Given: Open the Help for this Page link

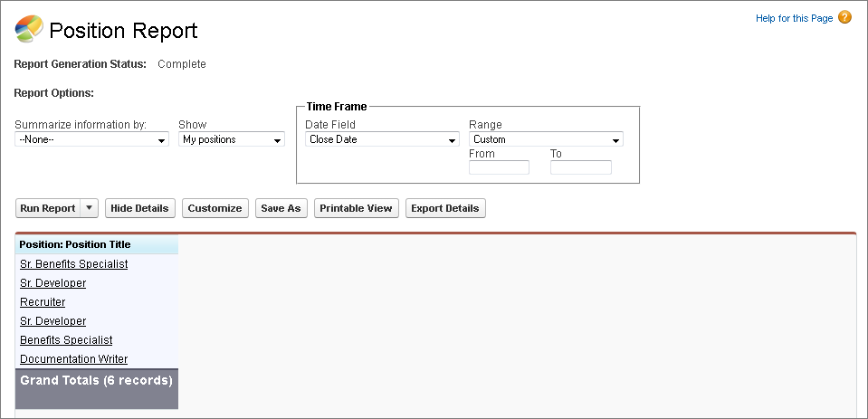Looking at the screenshot, I should click(794, 18).
